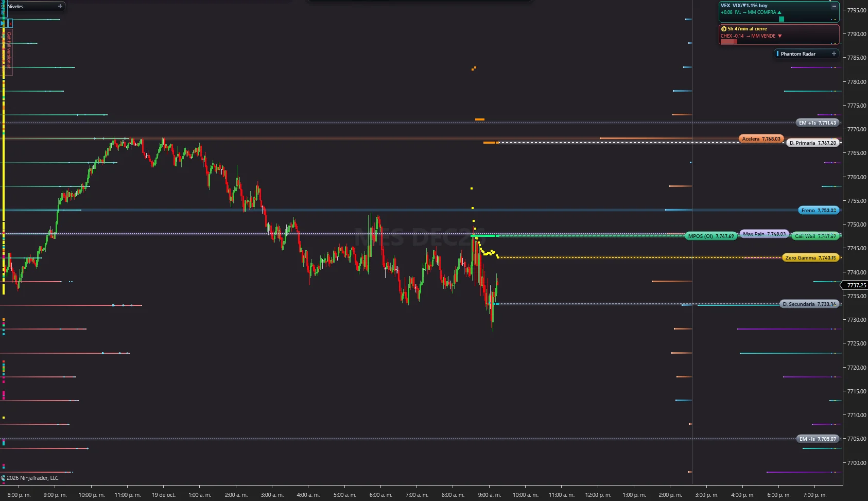Select the D. Primaria 7,767.20 label

click(812, 143)
